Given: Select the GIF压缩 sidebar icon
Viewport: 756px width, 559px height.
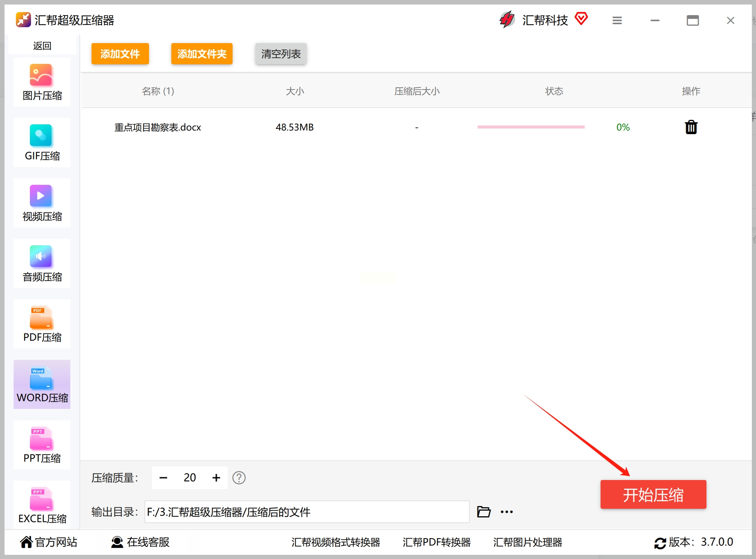Looking at the screenshot, I should (x=42, y=142).
